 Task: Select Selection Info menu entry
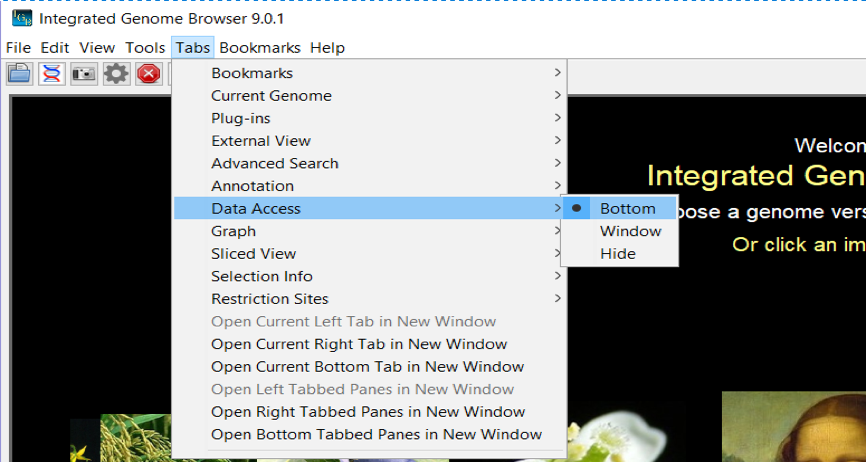tap(369, 276)
